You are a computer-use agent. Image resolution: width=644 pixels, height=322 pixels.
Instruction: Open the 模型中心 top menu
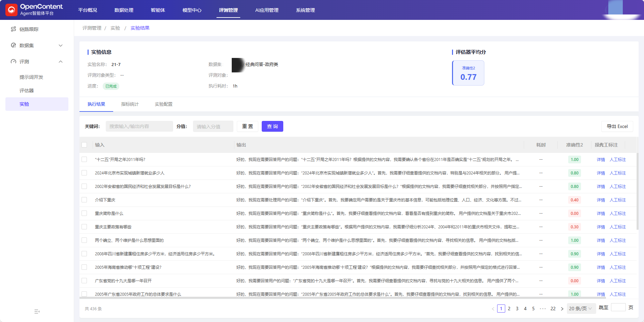[192, 10]
